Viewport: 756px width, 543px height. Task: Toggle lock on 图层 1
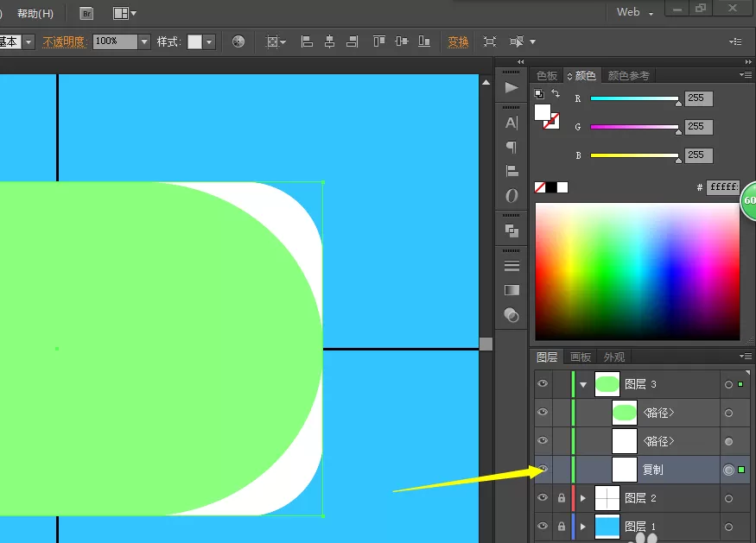pos(562,526)
